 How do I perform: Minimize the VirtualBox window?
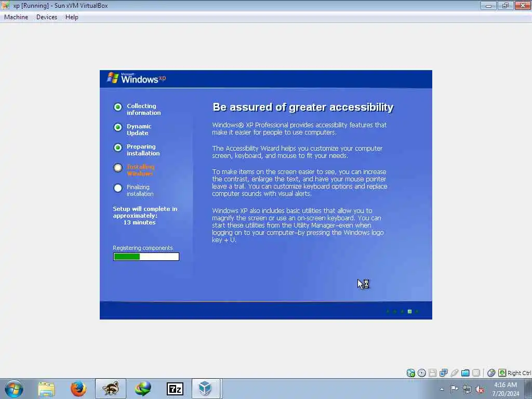tap(488, 5)
